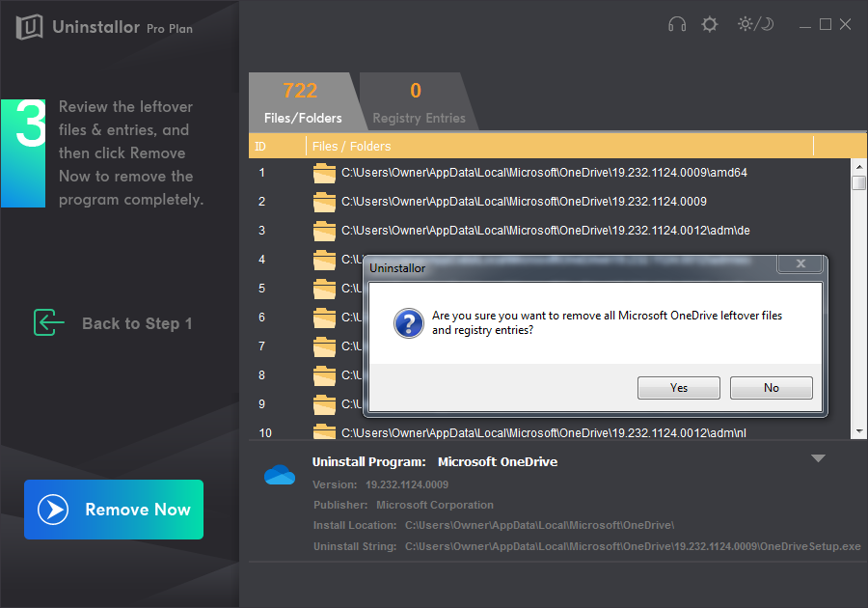The width and height of the screenshot is (868, 608).
Task: Click the Uninstall String path ending OneDriveSetup.exe
Action: 633,546
